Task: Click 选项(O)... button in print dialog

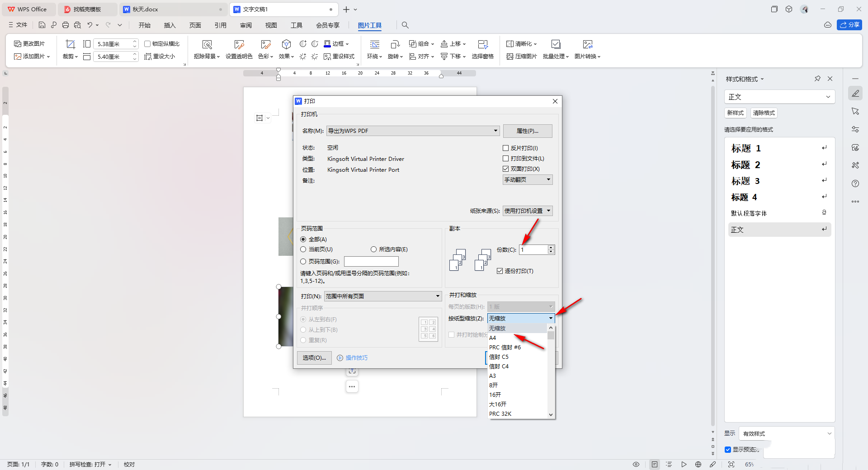Action: (314, 358)
